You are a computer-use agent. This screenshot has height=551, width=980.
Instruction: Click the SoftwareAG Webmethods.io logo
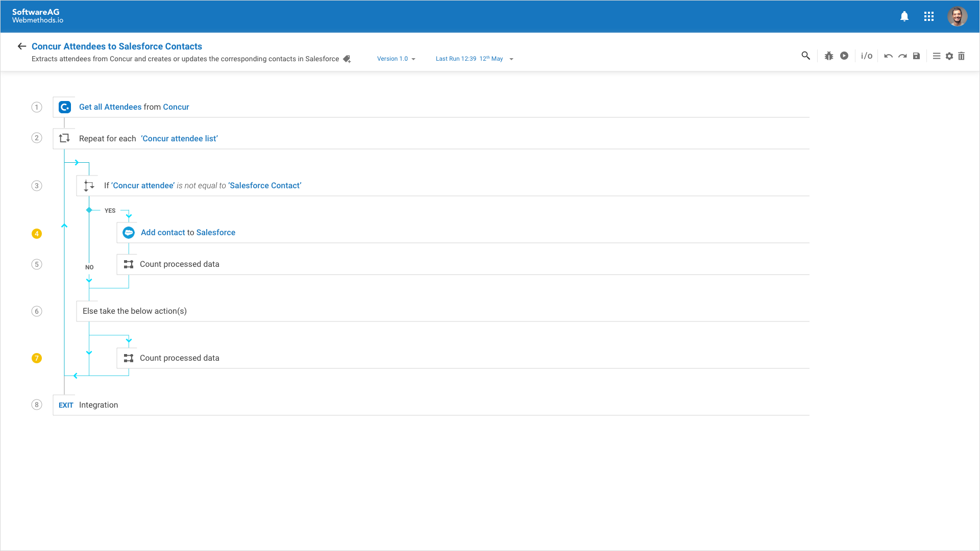(x=38, y=16)
